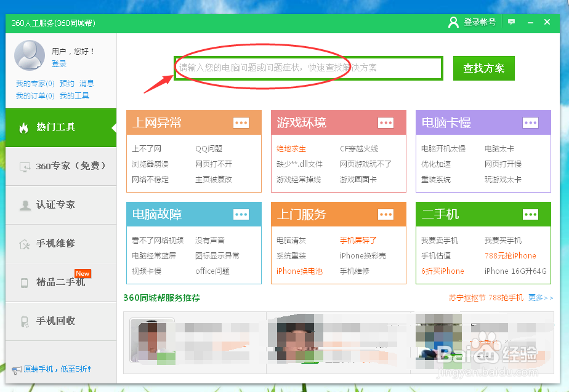Click the 精品二手机 phone icon
Screen dimensions: 569x392
[25, 282]
